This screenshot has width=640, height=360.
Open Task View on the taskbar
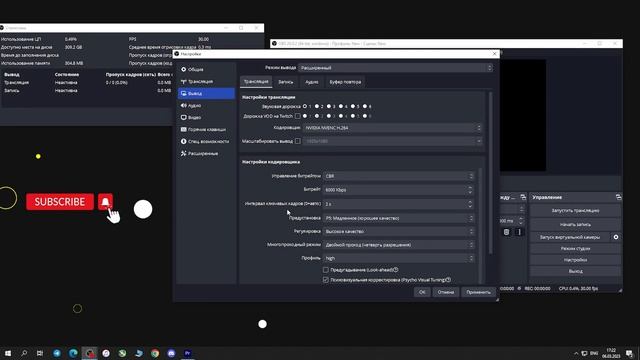click(40, 353)
